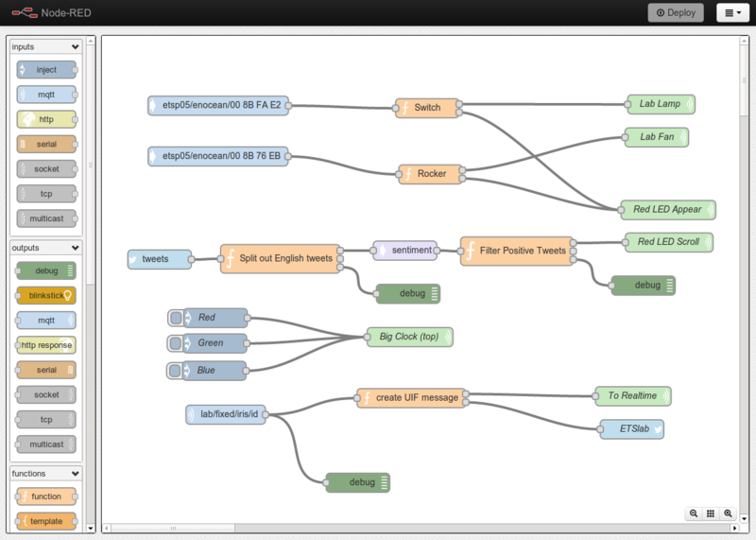
Task: Select the template node in functions palette
Action: coord(46,521)
